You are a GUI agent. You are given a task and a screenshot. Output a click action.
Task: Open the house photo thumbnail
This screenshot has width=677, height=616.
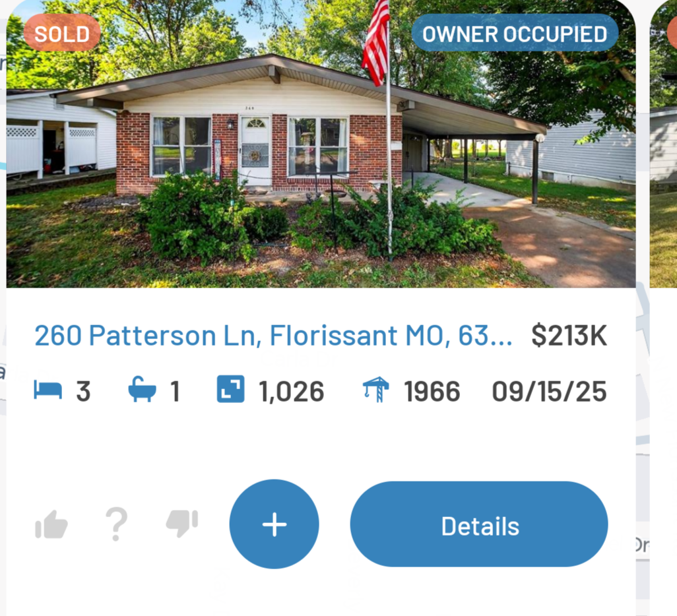coord(321,144)
